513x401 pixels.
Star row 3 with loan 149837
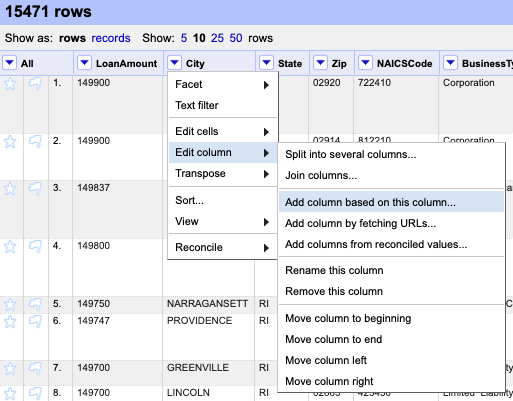point(10,189)
